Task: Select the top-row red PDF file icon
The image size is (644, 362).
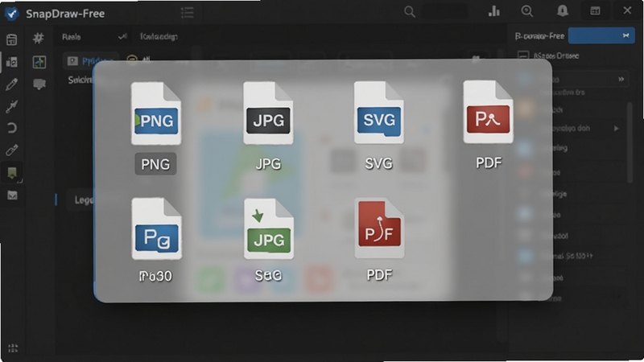Action: (488, 112)
